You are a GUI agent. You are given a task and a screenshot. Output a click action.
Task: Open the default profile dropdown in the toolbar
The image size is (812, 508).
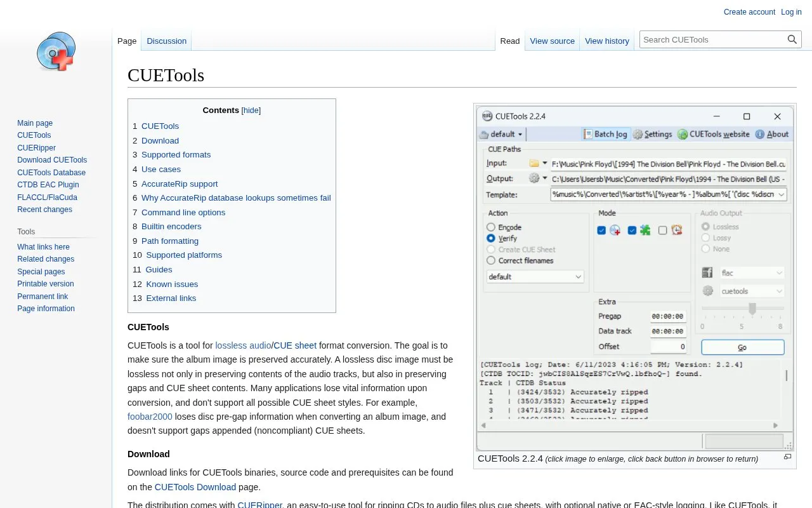point(502,134)
